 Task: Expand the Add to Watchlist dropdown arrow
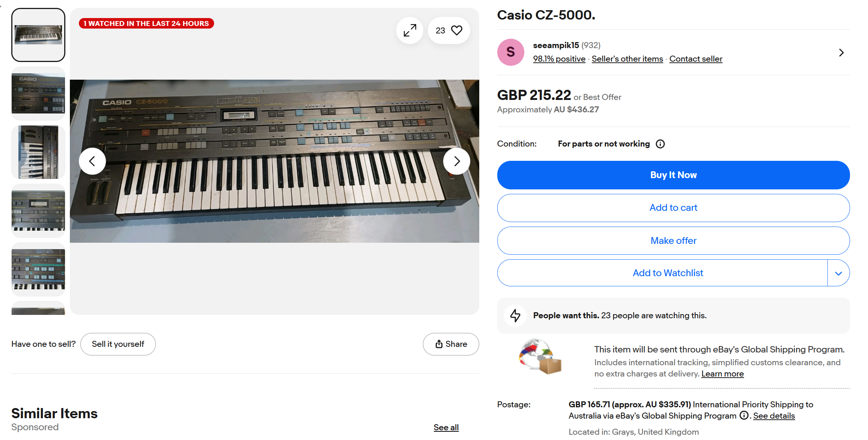838,273
